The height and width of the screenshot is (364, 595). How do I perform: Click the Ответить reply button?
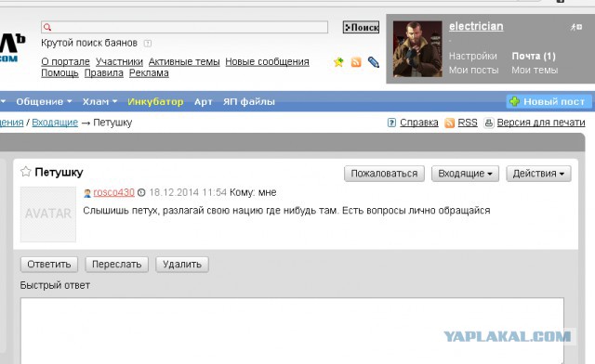tap(49, 265)
